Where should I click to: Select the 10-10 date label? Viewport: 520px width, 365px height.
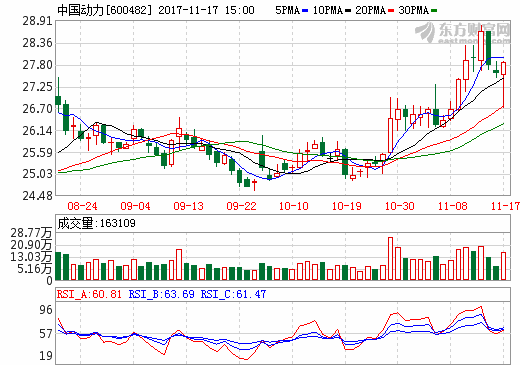pyautogui.click(x=294, y=206)
